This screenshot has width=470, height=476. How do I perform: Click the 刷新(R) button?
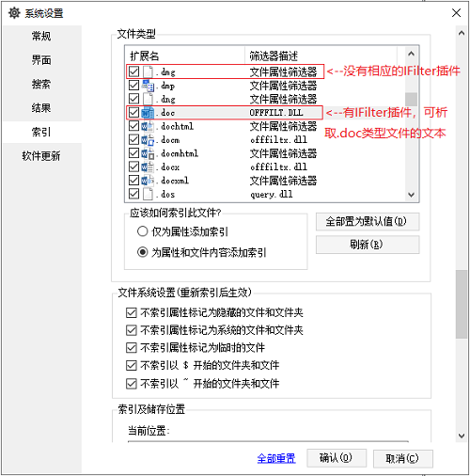click(368, 245)
